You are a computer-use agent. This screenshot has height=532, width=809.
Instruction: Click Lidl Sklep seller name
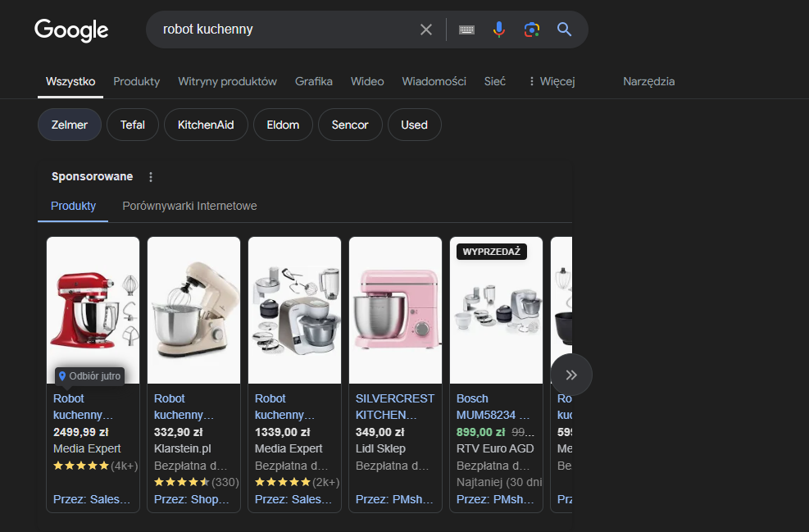tap(381, 449)
